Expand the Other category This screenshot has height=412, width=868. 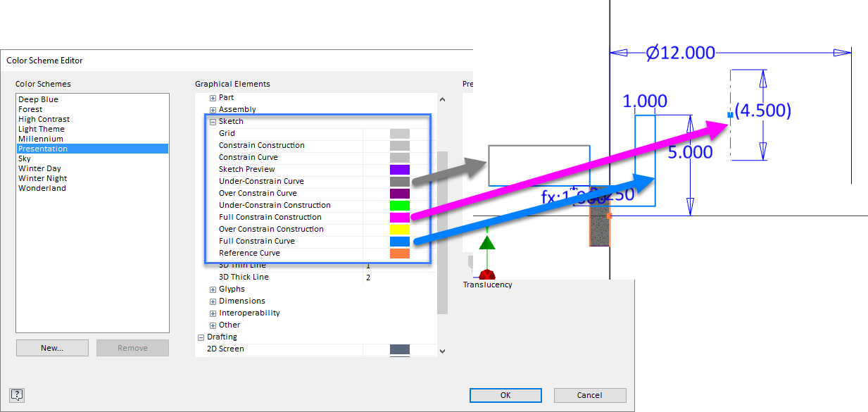(213, 325)
